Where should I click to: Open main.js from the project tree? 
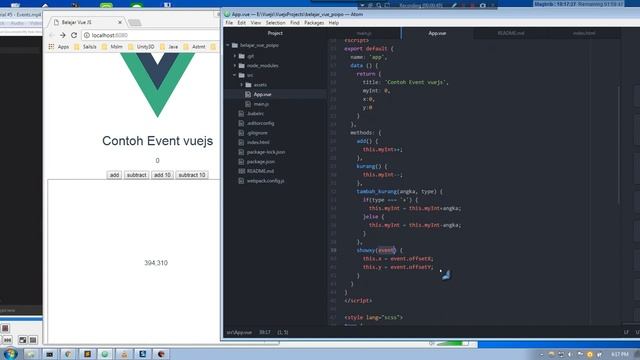(261, 104)
